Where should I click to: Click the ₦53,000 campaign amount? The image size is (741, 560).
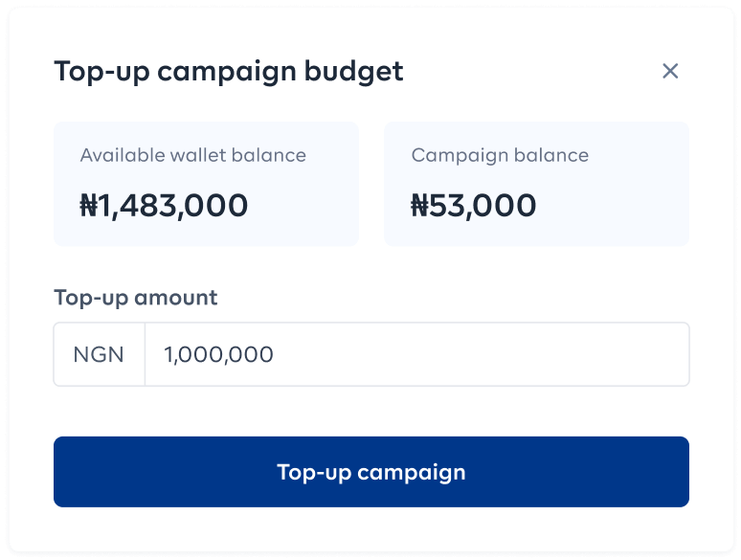click(x=474, y=206)
